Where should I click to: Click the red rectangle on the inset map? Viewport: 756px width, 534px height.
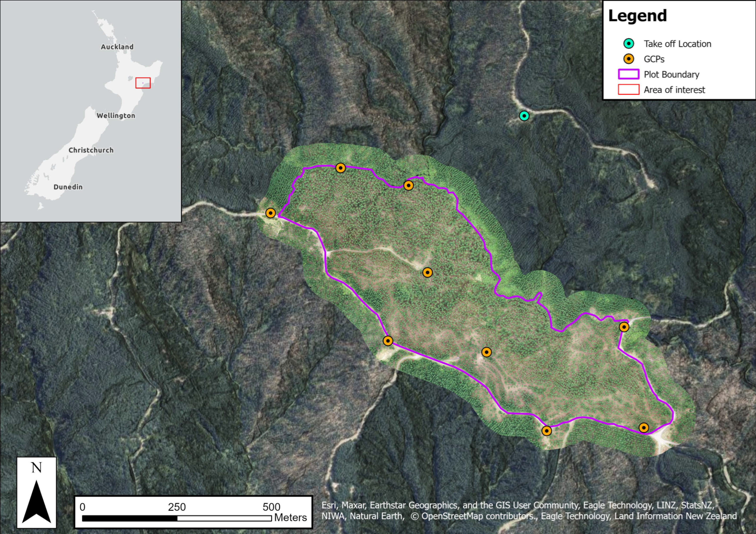pyautogui.click(x=143, y=83)
